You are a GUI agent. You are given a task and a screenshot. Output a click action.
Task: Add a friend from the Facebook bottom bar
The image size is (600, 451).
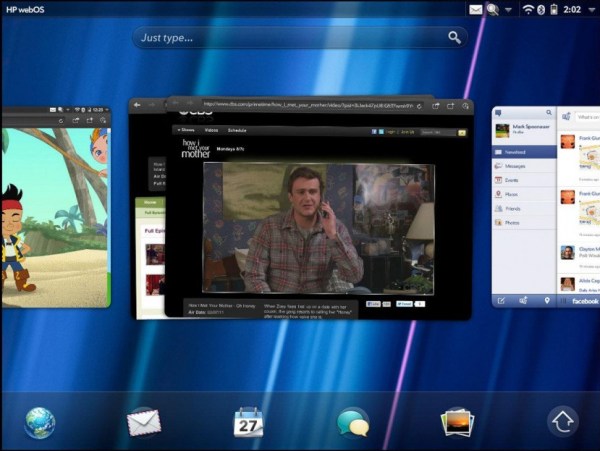click(x=523, y=300)
